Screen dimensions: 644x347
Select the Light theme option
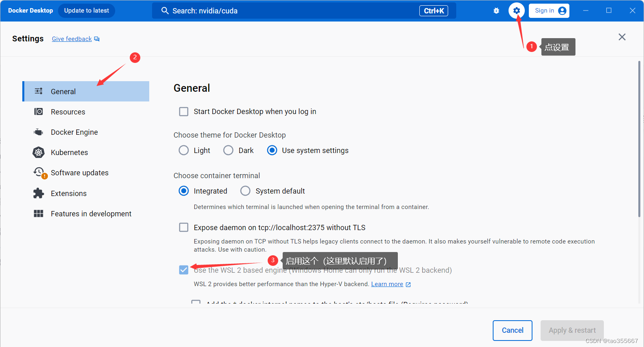[x=184, y=150]
